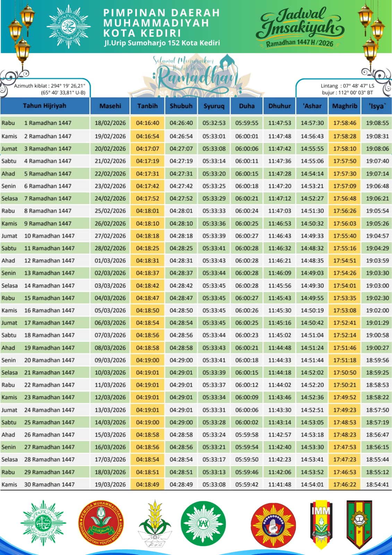Click Isya time 19:01:29
The height and width of the screenshot is (555, 392).
point(377,323)
